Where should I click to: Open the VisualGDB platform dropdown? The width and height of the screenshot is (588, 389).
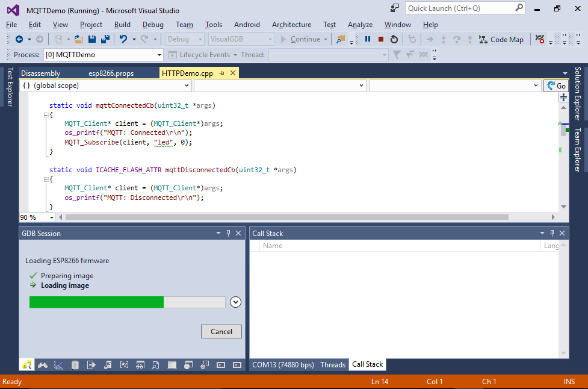click(241, 39)
